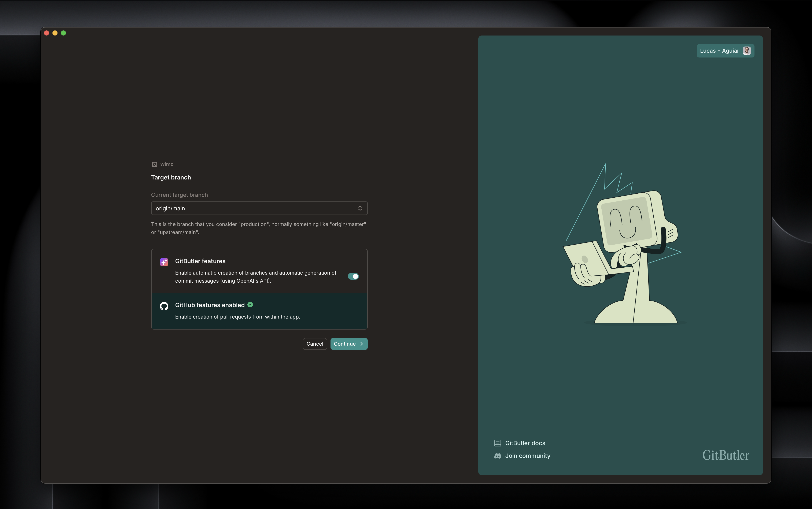Image resolution: width=812 pixels, height=509 pixels.
Task: Click the GitHub octocat icon
Action: 164,306
